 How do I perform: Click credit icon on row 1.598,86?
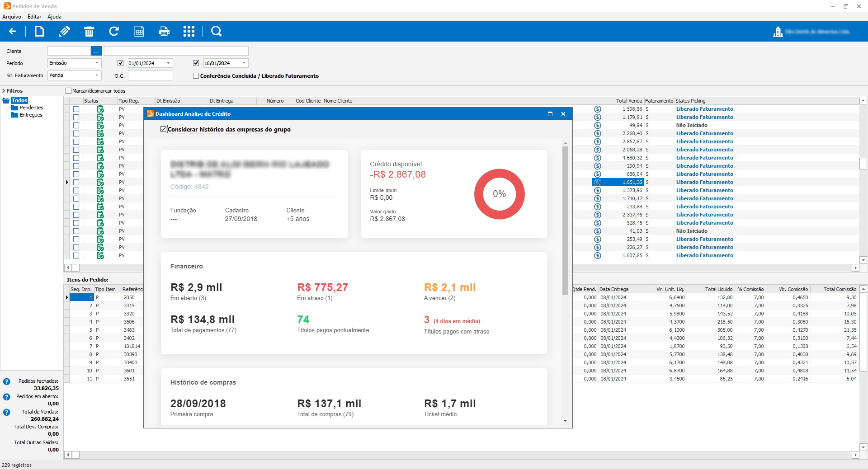tap(598, 109)
